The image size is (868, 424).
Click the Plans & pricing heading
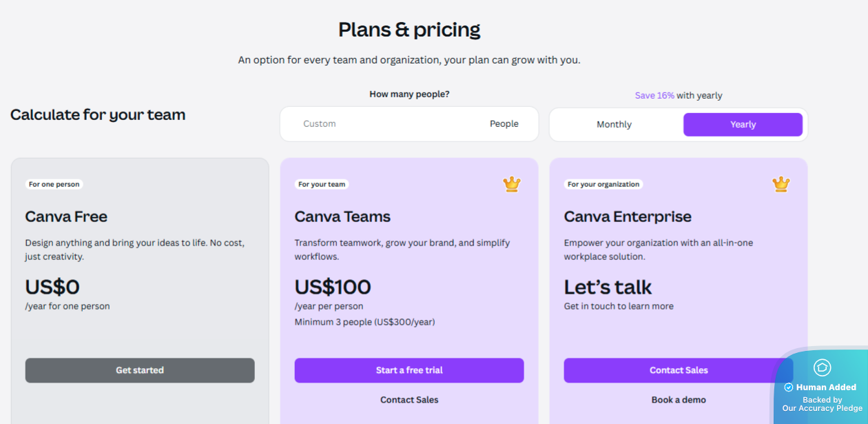tap(409, 29)
